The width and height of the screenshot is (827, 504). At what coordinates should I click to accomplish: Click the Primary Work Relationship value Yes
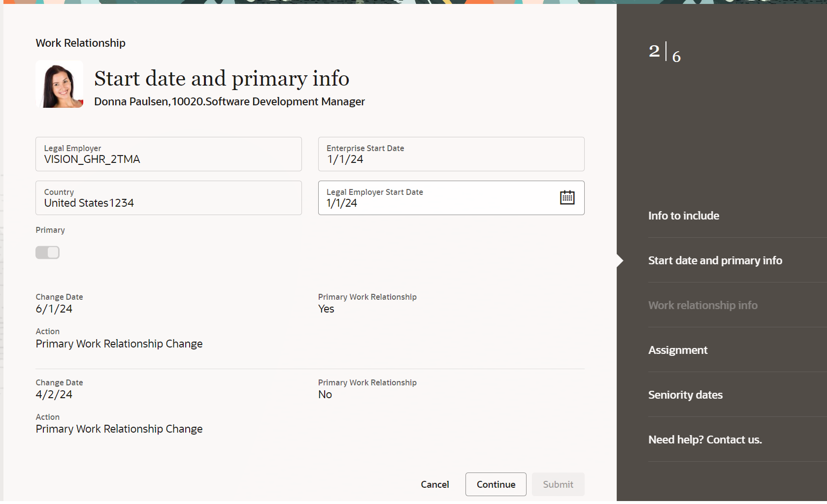(x=326, y=309)
